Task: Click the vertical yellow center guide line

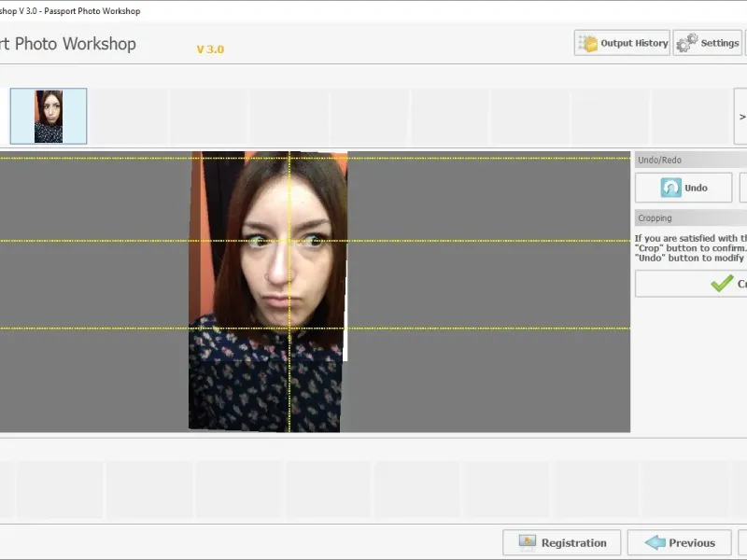Action: 289,392
